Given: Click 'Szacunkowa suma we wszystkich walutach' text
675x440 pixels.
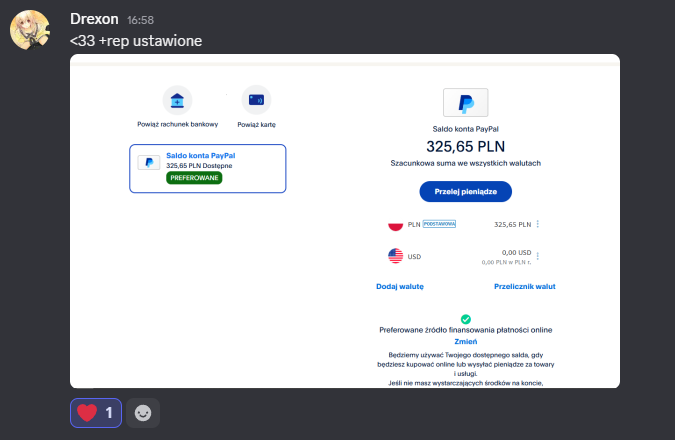Looking at the screenshot, I should pos(466,163).
